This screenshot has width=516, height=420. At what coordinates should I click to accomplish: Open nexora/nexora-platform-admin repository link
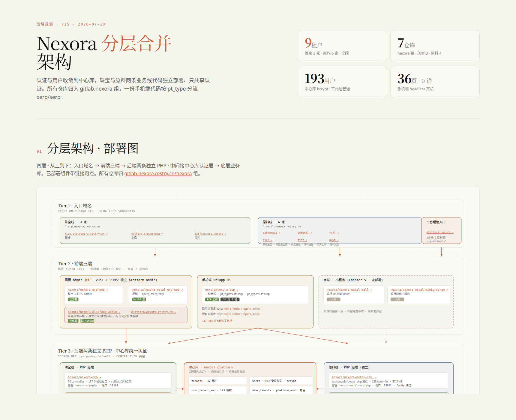coord(94,312)
